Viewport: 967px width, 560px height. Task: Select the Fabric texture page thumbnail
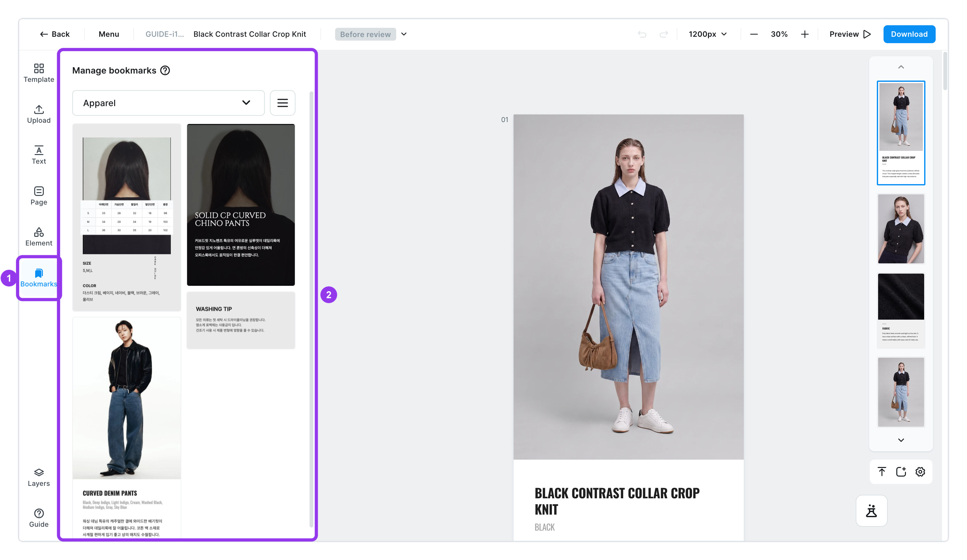pyautogui.click(x=901, y=310)
